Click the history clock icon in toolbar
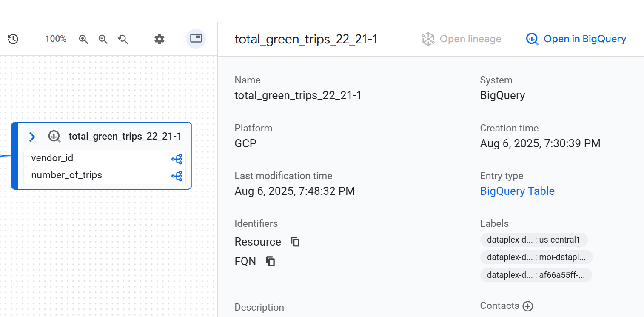The width and height of the screenshot is (644, 317). click(13, 39)
